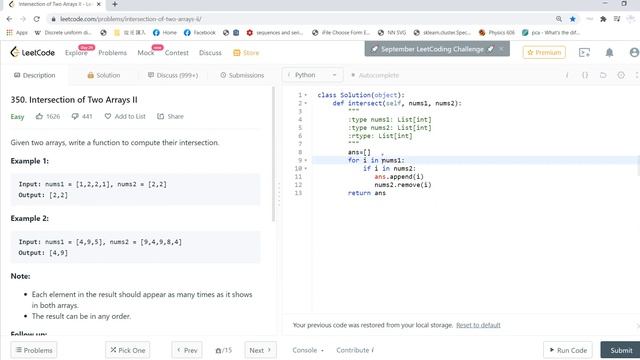Open the Submissions tab
This screenshot has width=640, height=360.
[242, 75]
